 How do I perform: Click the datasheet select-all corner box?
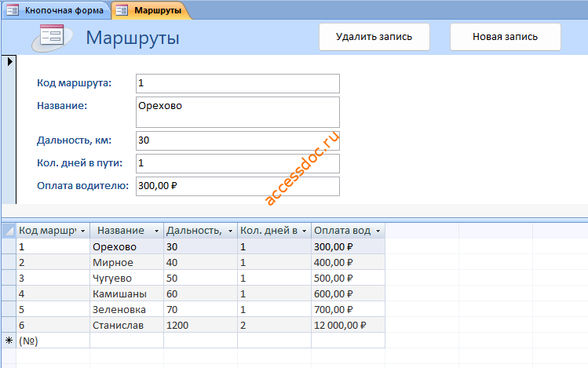(x=9, y=231)
